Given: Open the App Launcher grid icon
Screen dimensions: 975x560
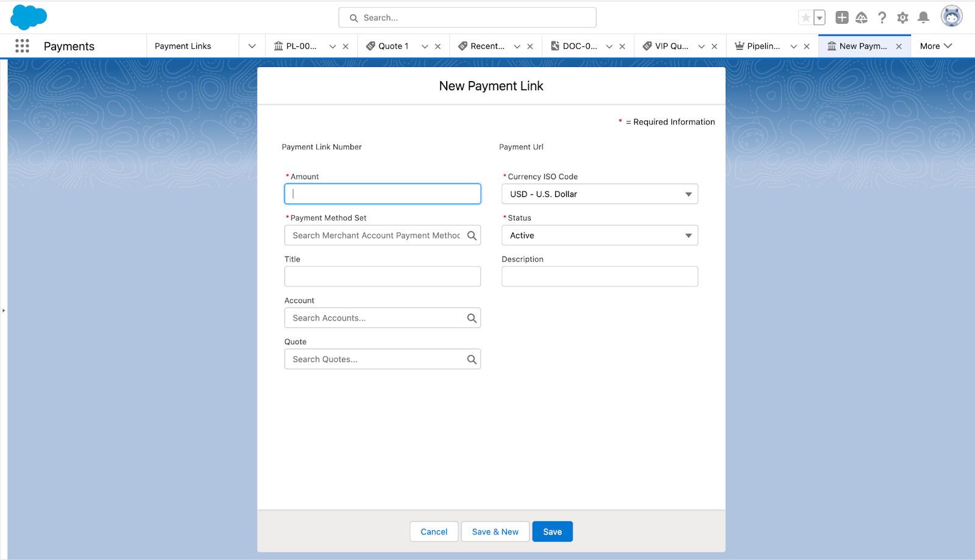Looking at the screenshot, I should pyautogui.click(x=22, y=46).
